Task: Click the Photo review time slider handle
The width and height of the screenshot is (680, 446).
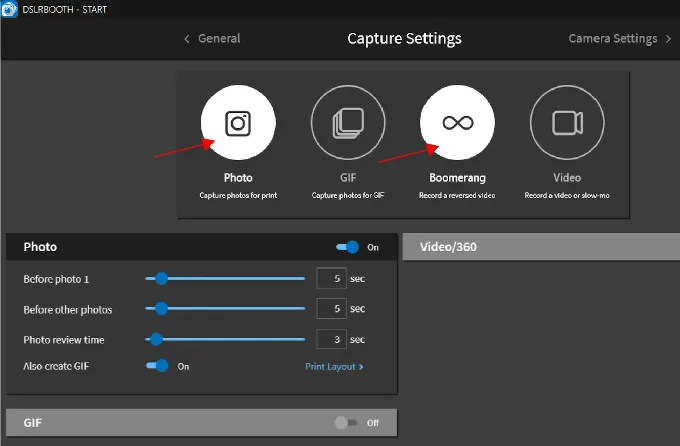Action: pyautogui.click(x=156, y=339)
